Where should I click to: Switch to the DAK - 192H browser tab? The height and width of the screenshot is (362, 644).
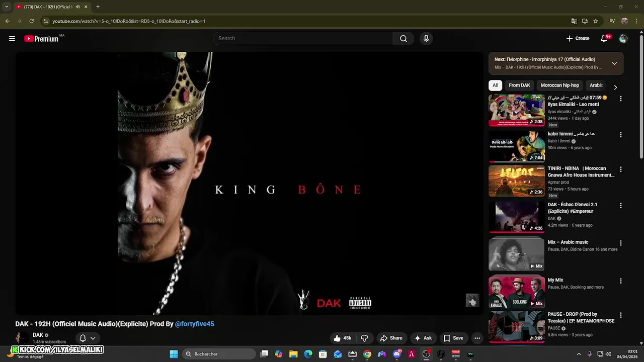[x=48, y=7]
